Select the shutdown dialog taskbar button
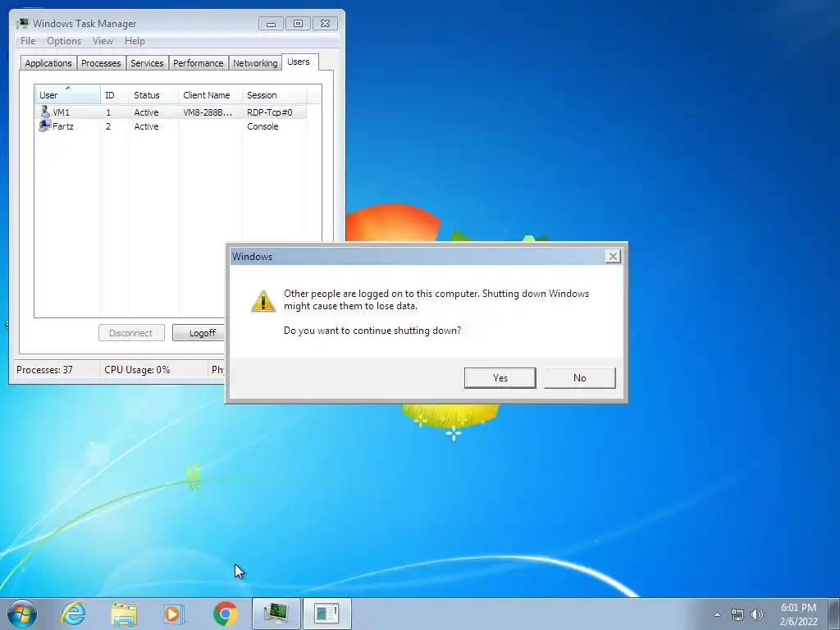Viewport: 840px width, 630px height. tap(326, 614)
